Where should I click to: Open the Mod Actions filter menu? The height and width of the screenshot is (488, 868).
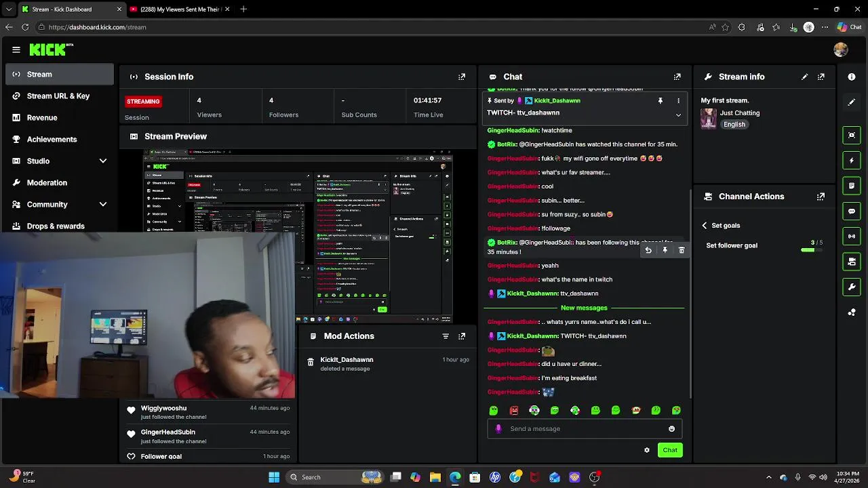point(446,336)
